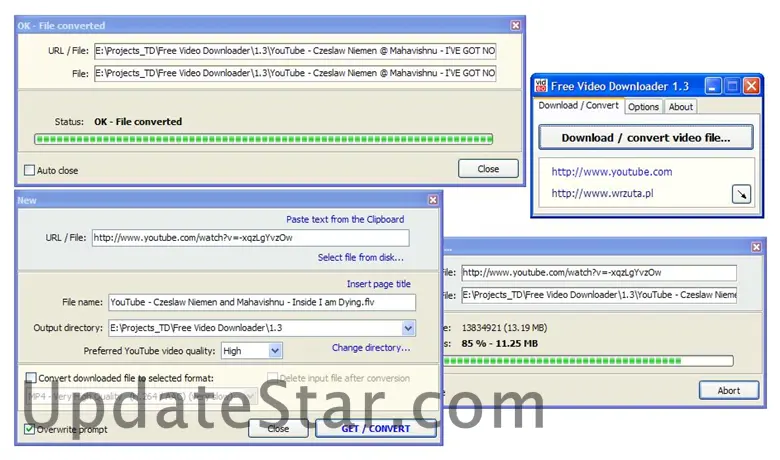
Task: Open the http://www.youtube.com link
Action: (x=612, y=172)
